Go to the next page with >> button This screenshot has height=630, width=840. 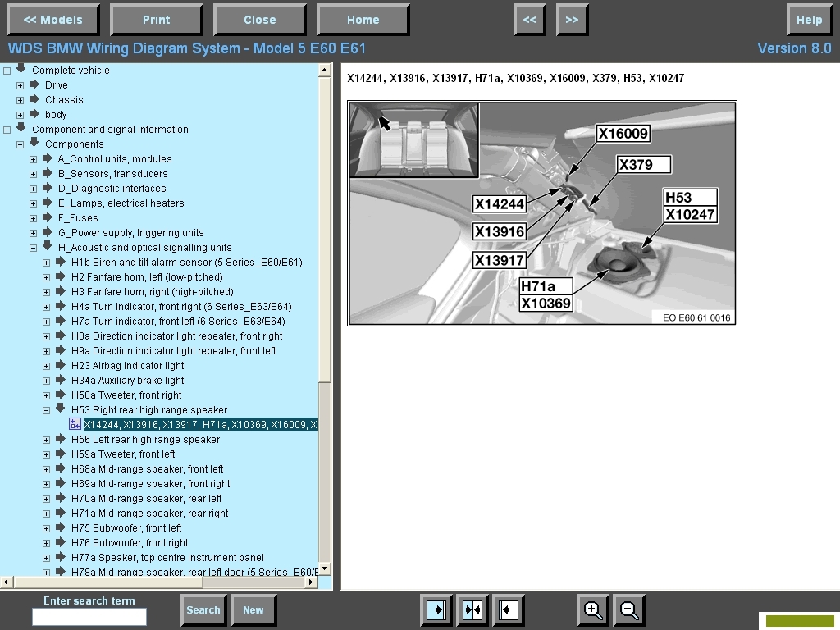point(572,20)
